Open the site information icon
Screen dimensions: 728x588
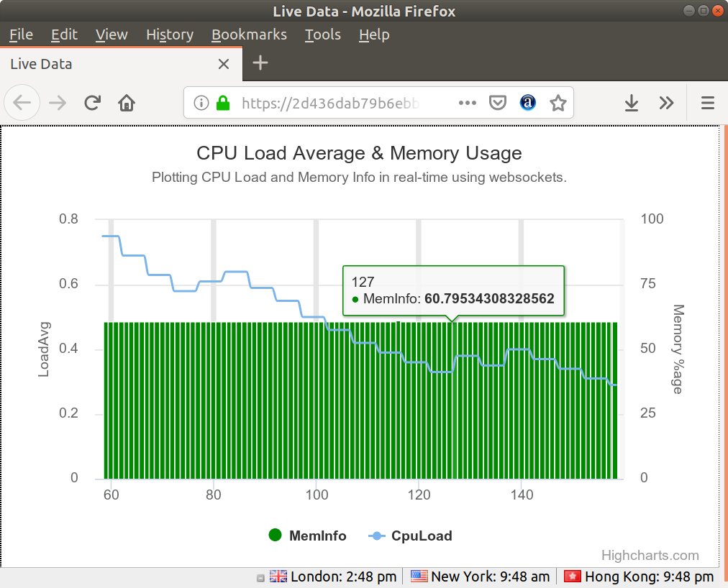click(202, 104)
